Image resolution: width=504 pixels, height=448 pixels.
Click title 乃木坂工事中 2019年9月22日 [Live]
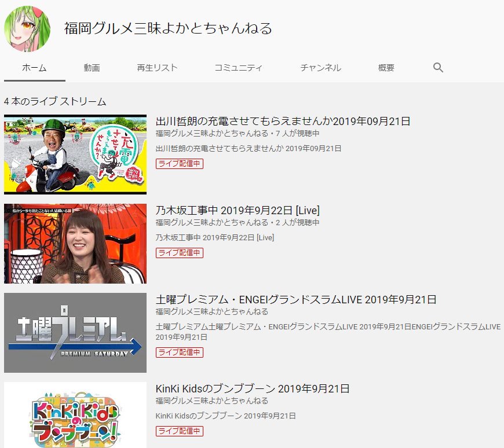[238, 210]
